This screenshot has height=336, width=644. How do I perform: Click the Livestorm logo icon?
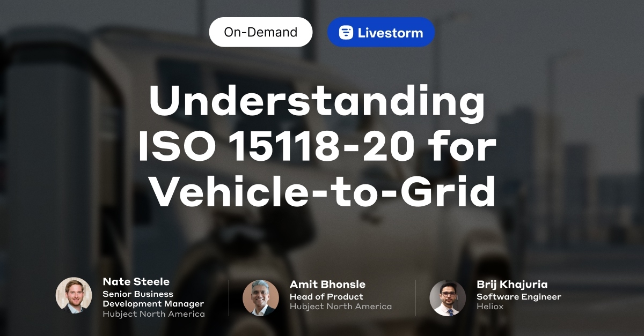(x=346, y=33)
